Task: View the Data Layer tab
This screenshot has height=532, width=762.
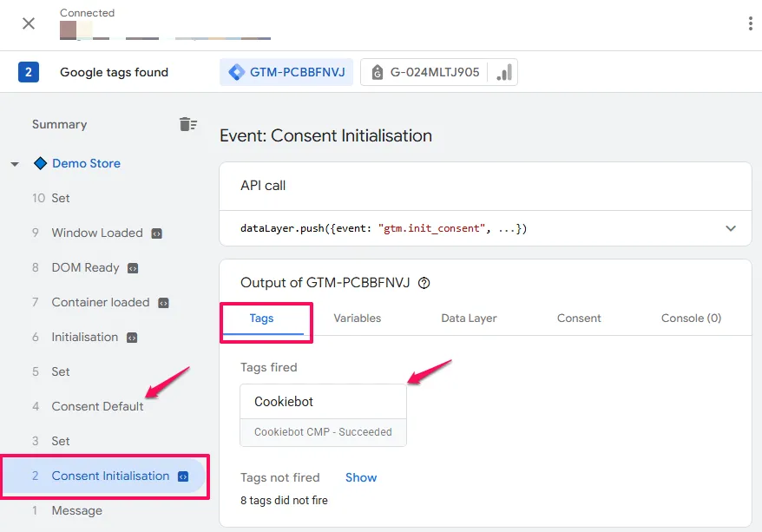Action: (469, 318)
